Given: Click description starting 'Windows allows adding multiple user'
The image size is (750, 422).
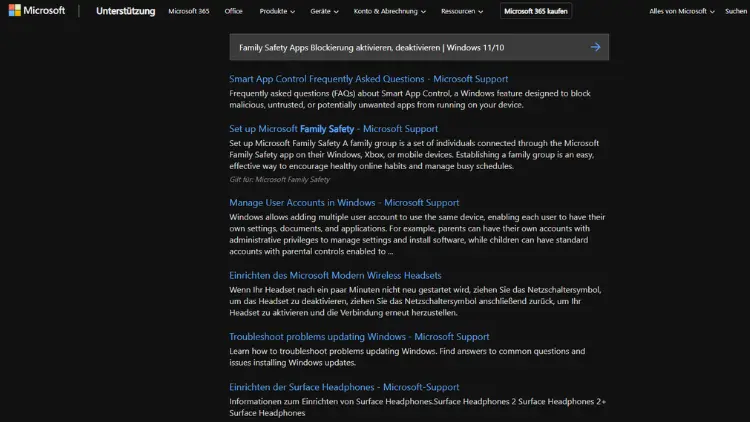Looking at the screenshot, I should point(417,234).
